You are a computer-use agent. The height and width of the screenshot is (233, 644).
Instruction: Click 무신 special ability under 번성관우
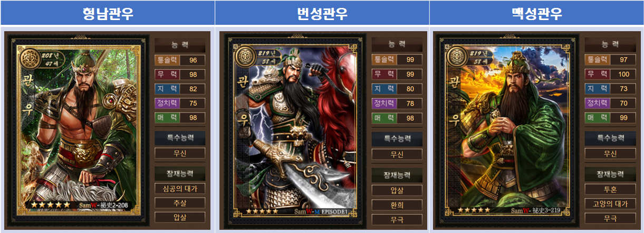397,154
